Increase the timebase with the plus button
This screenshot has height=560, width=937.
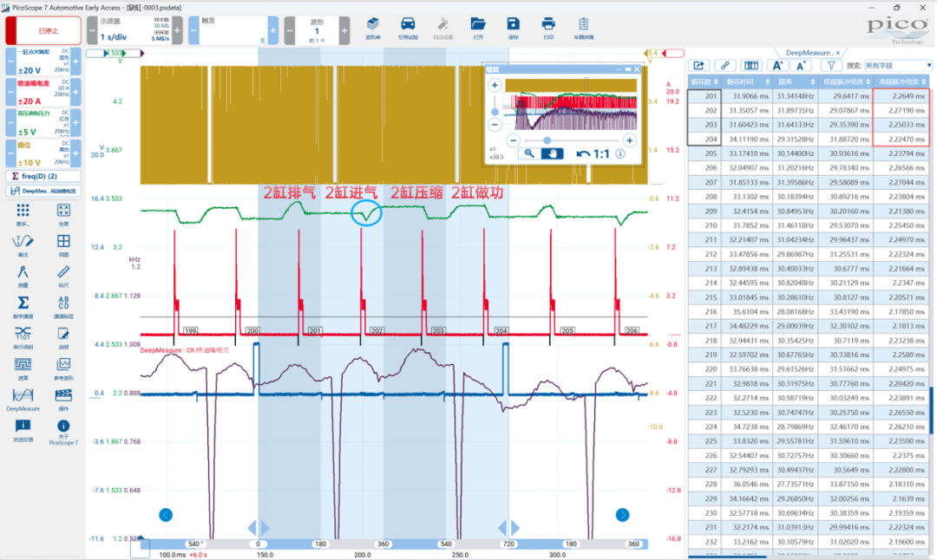pos(178,30)
